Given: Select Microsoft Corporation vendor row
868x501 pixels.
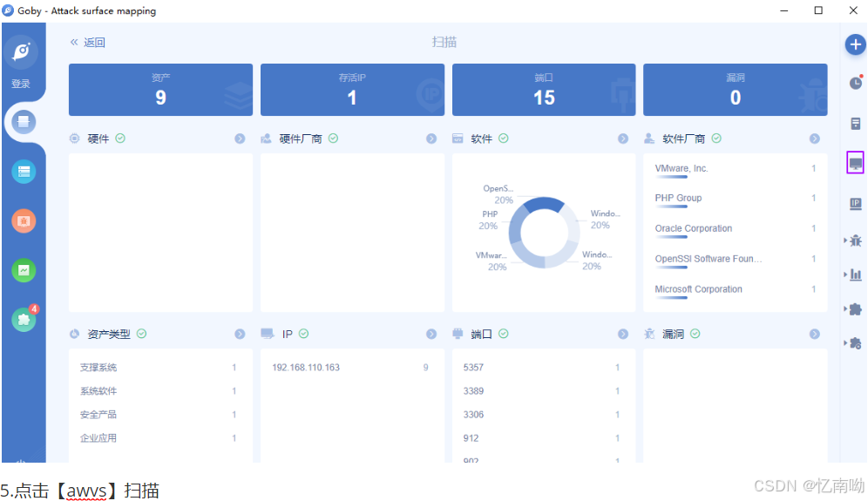Looking at the screenshot, I should coord(736,291).
